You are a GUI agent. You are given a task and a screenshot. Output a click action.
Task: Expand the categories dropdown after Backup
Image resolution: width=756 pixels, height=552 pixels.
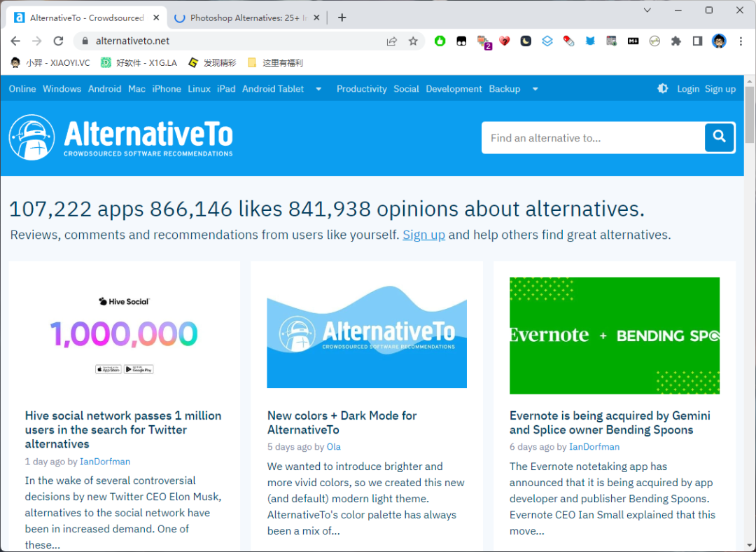click(535, 89)
